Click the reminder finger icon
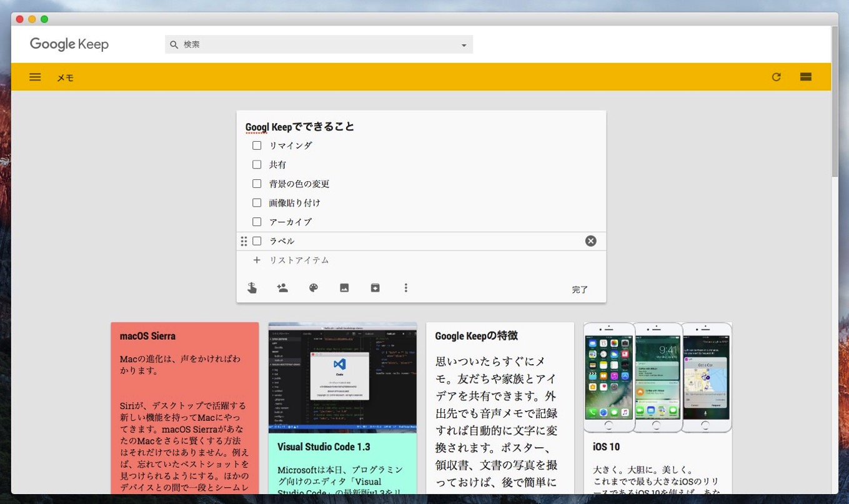Screen dimensions: 849x504 point(252,288)
